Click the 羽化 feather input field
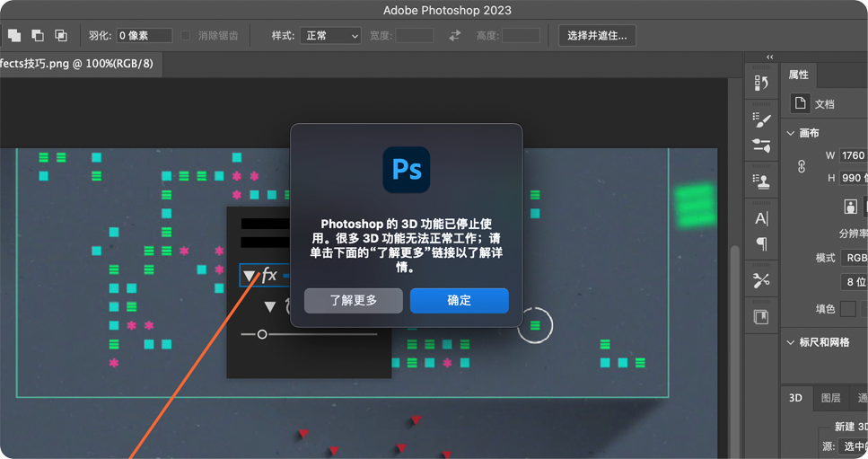The height and width of the screenshot is (459, 868). pyautogui.click(x=144, y=35)
